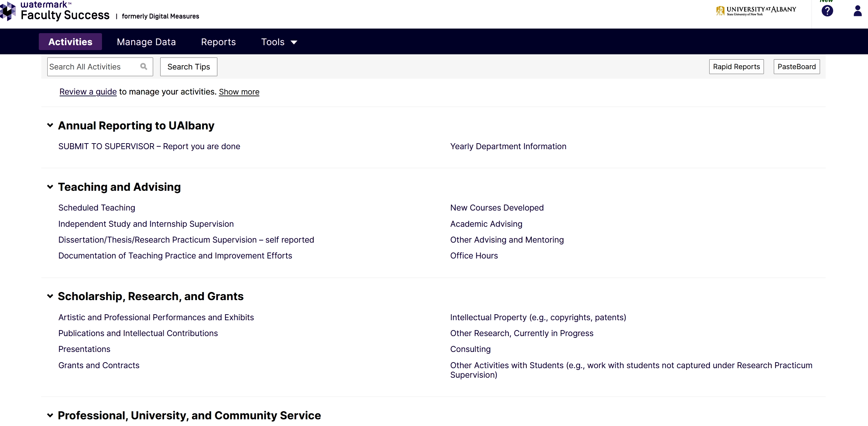Screen dimensions: 868x426
Task: Go to the Reports tab
Action: coord(218,42)
